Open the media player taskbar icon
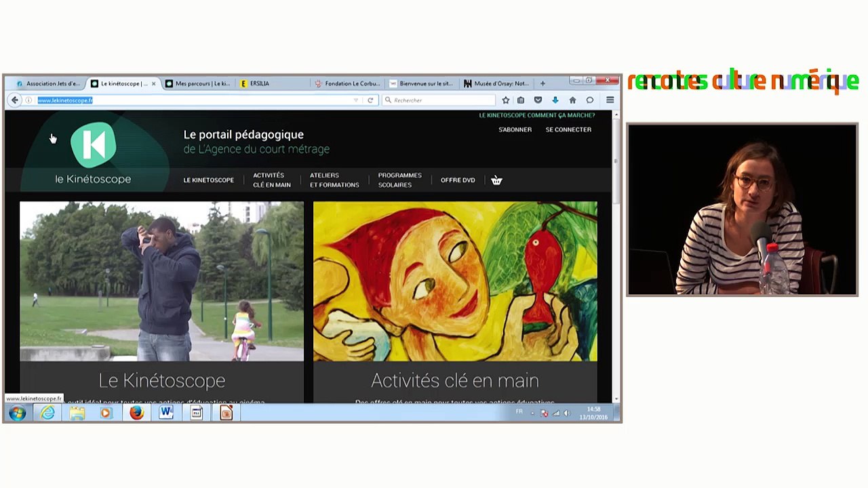Screen dimensions: 868x488 click(106, 413)
